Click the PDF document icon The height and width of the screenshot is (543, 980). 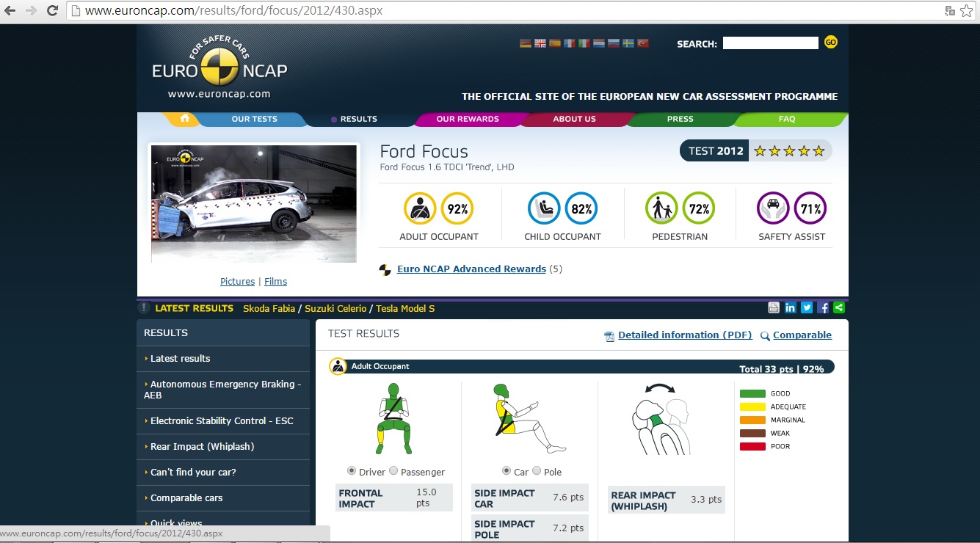click(609, 336)
